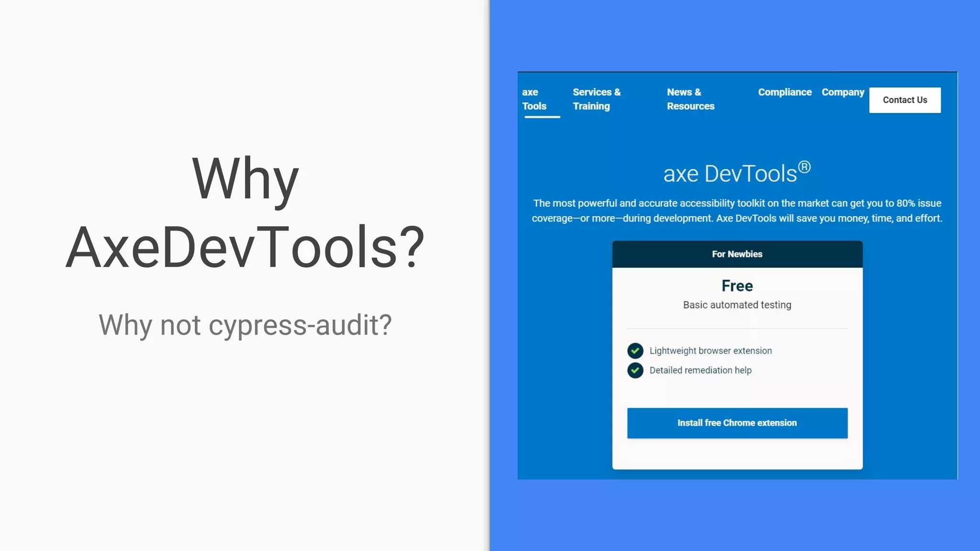Viewport: 980px width, 551px height.
Task: Click checkmark icon beside Lightweight browser extension
Action: tap(635, 351)
